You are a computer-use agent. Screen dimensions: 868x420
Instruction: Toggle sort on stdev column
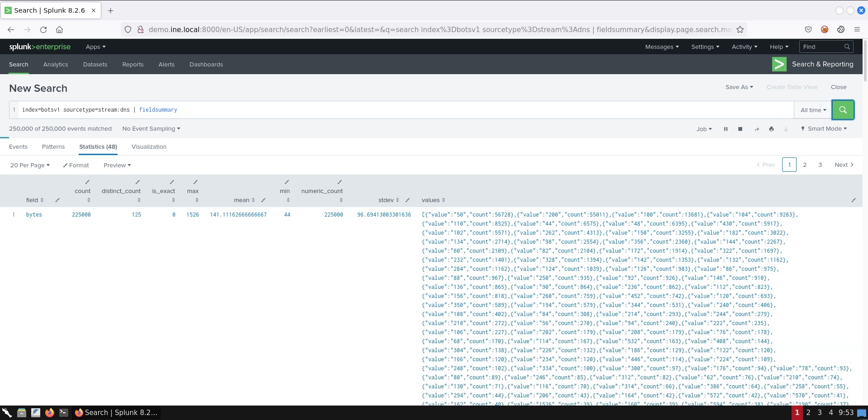point(389,200)
